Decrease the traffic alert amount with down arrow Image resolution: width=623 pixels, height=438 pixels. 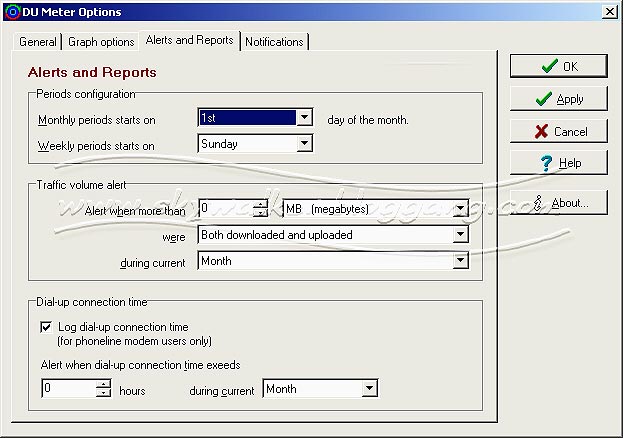pyautogui.click(x=261, y=213)
